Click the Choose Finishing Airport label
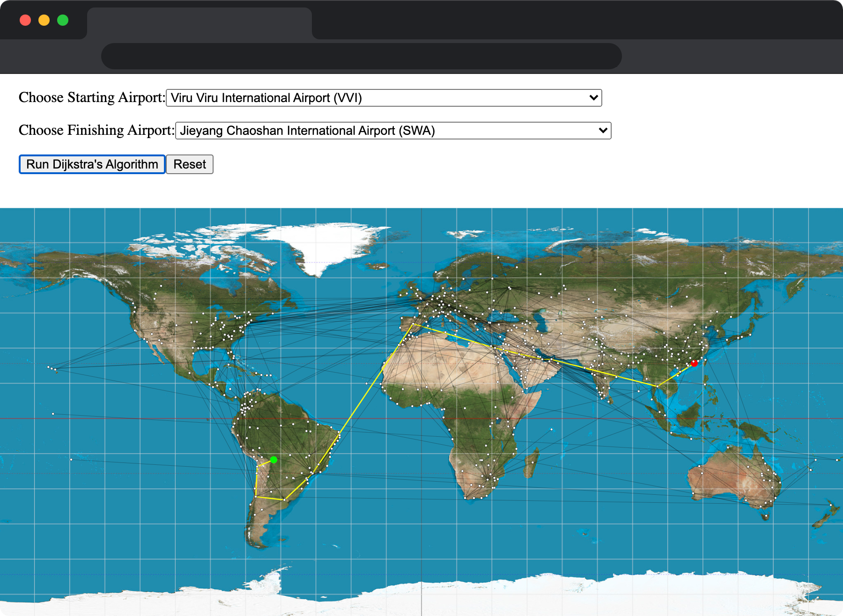The height and width of the screenshot is (616, 843). point(96,130)
